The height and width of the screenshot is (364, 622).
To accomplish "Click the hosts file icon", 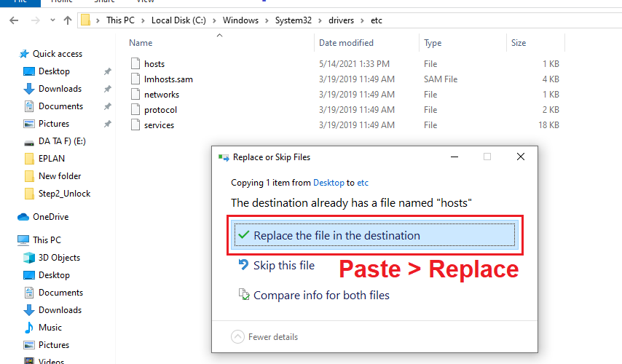I will click(x=135, y=64).
